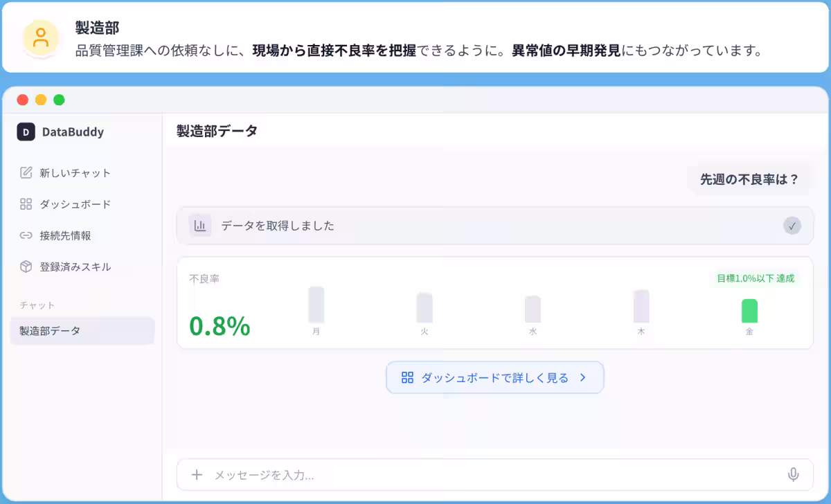Select the 先週の不良率は？ chat bubble
Screen dimensions: 831x504
tap(749, 179)
